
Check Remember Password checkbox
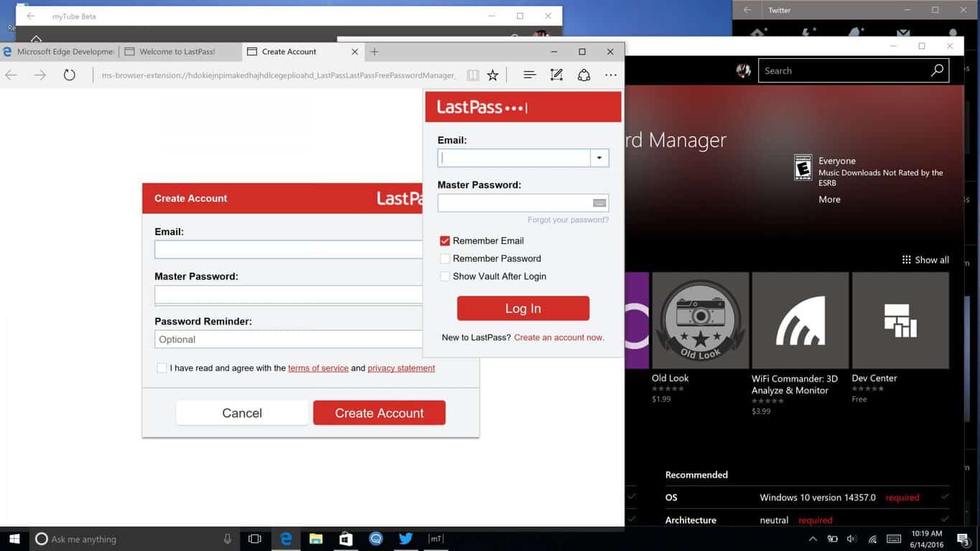pos(444,258)
